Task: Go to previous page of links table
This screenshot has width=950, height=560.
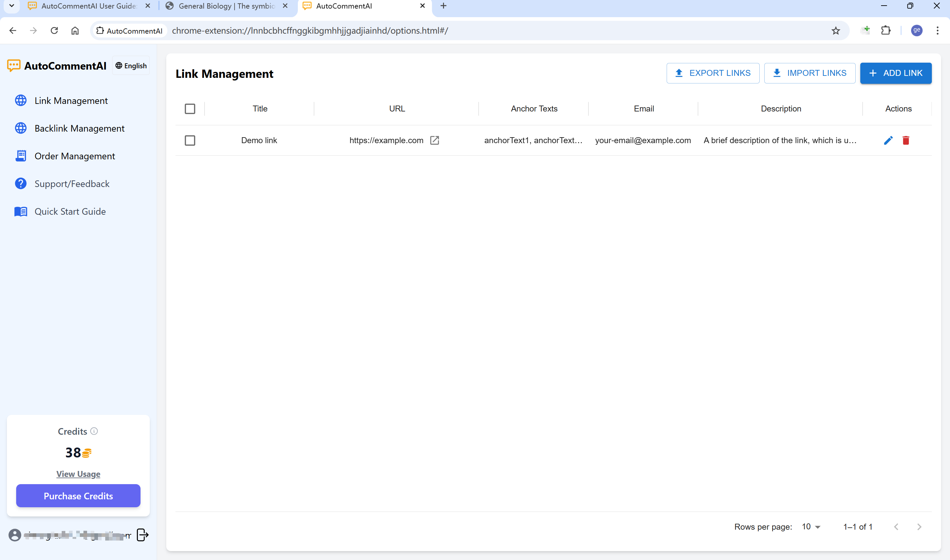Action: (x=896, y=526)
